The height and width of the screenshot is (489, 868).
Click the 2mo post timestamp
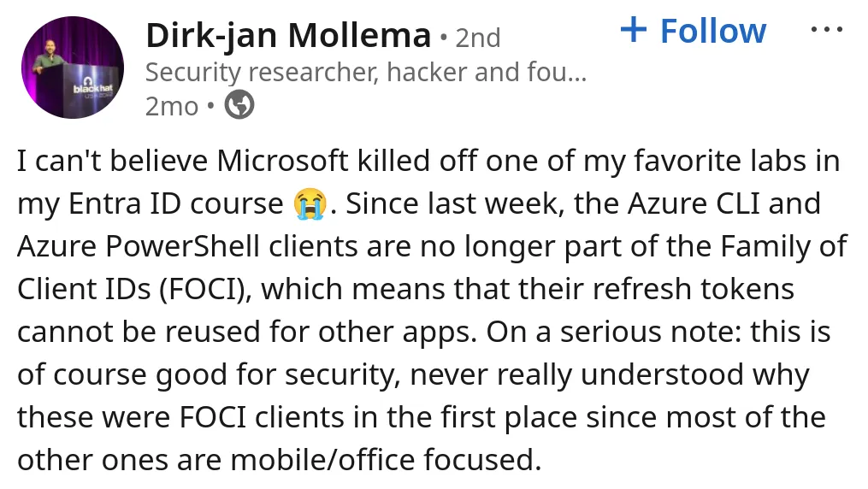(x=172, y=107)
